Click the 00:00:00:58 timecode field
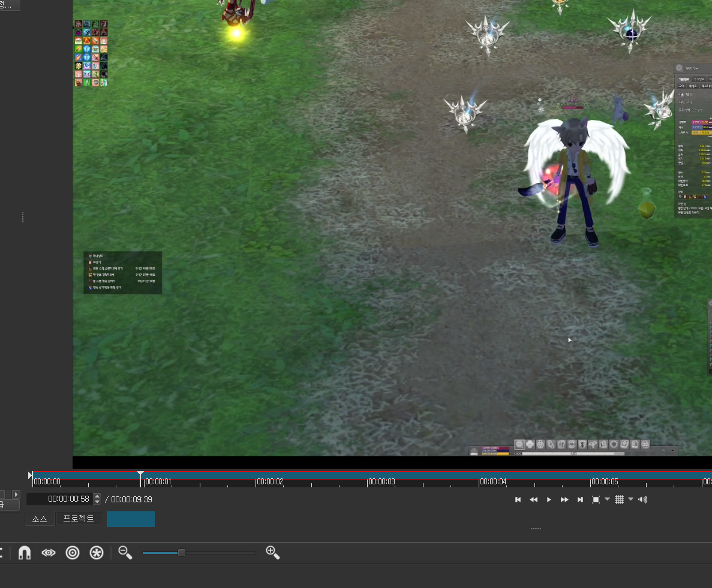This screenshot has width=712, height=588. pos(60,499)
